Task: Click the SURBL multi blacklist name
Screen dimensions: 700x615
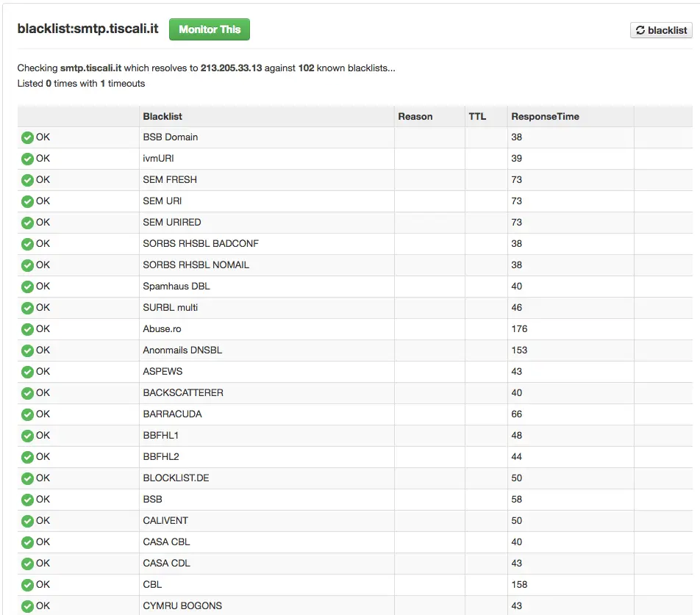Action: pos(170,308)
